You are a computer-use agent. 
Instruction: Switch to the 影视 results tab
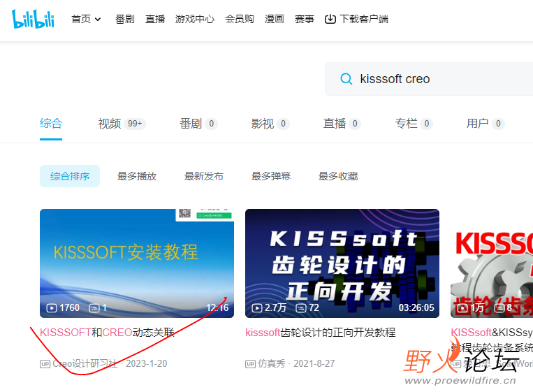pyautogui.click(x=270, y=124)
